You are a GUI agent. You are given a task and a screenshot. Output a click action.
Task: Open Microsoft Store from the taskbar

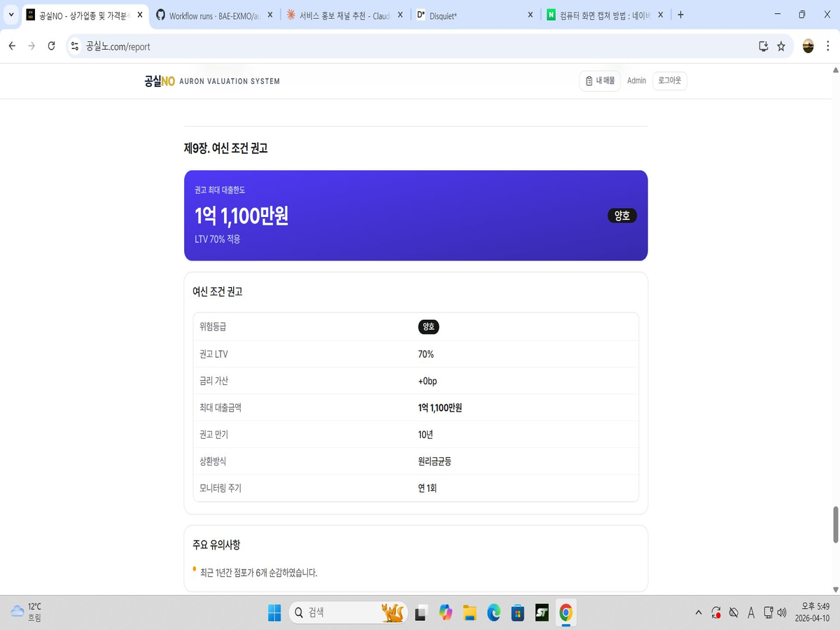coord(517,612)
